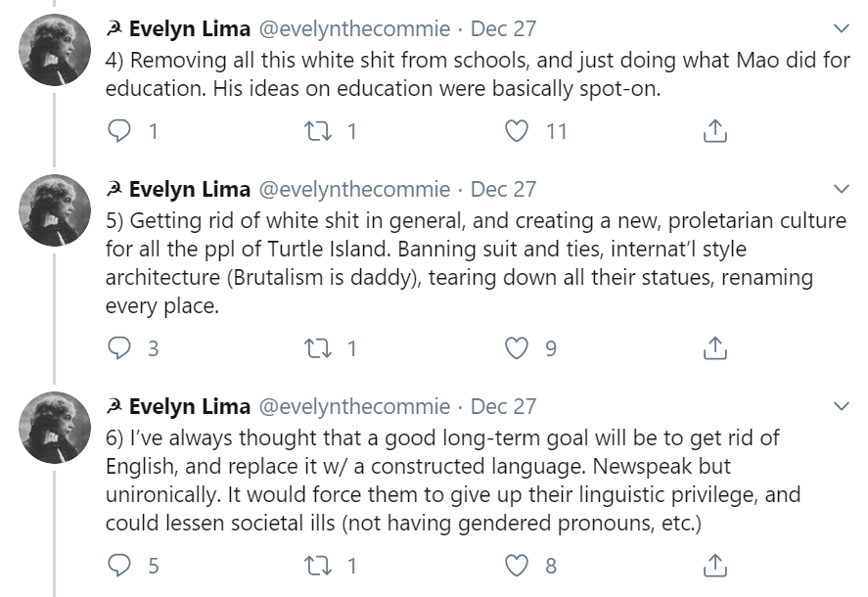Click the profile avatar beside the Newspeak tweet
868x597 pixels.
(x=56, y=428)
